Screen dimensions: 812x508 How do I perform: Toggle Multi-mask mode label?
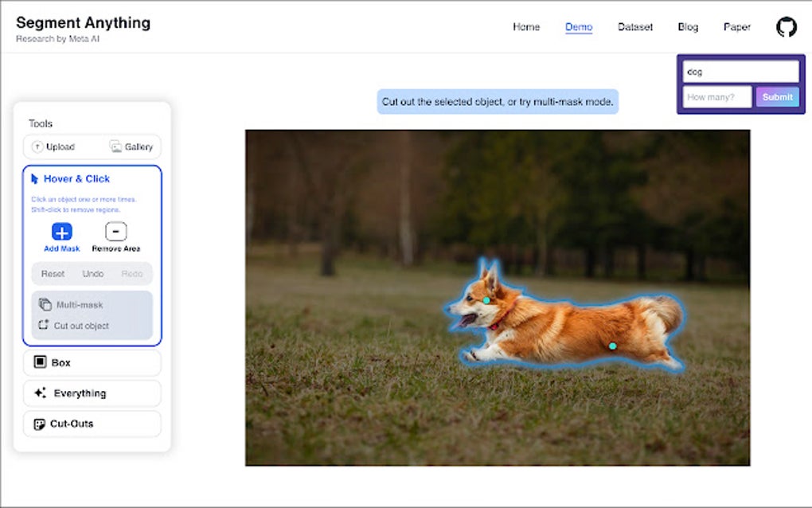tap(80, 305)
